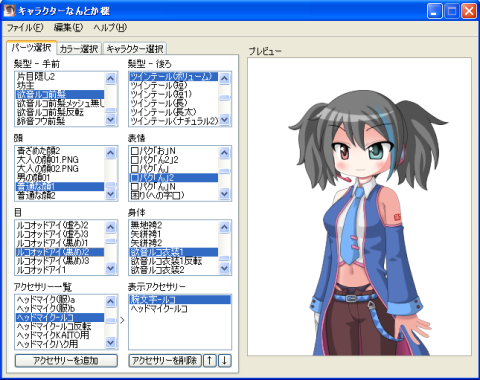
Task: Select 坊主 in front hair list
Action: click(x=60, y=85)
